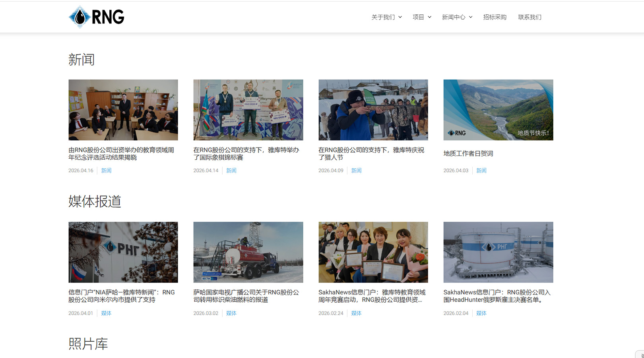Open the РНГ storage tank thumbnail

click(x=498, y=252)
